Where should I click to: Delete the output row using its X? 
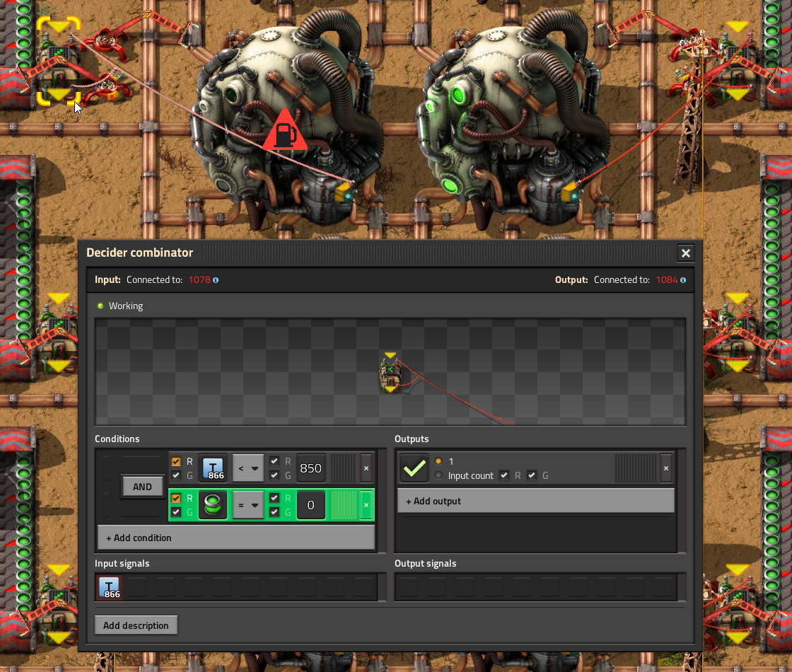coord(665,468)
